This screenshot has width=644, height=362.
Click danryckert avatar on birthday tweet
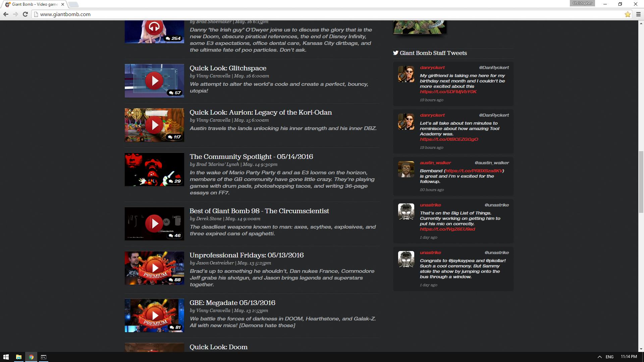pyautogui.click(x=406, y=74)
